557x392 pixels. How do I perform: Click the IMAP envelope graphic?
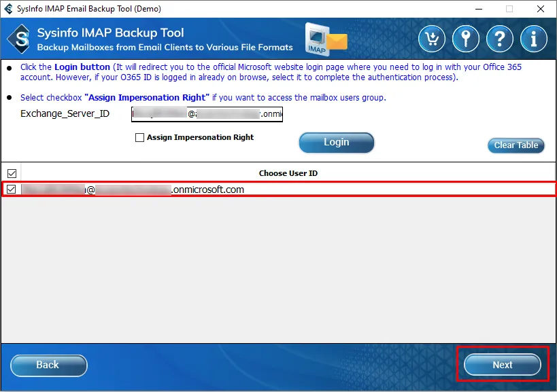point(326,39)
